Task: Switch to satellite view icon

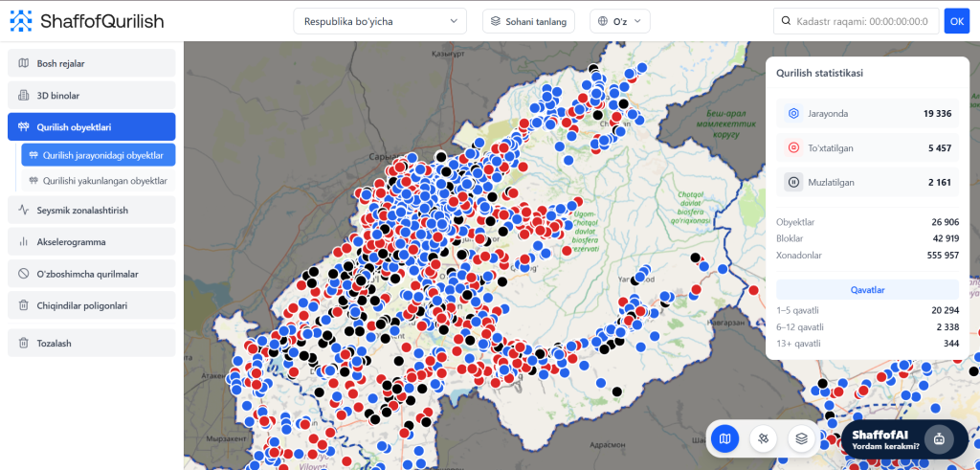Action: (763, 438)
